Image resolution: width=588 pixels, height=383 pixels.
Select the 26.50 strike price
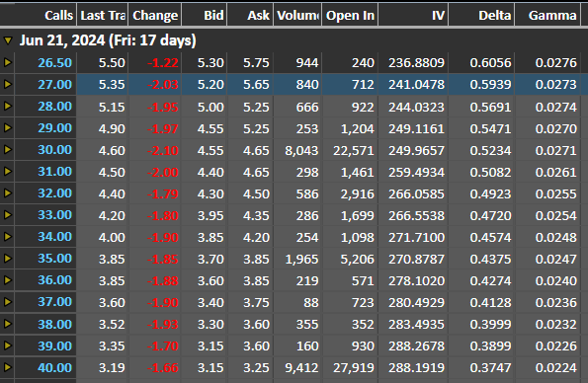(54, 62)
